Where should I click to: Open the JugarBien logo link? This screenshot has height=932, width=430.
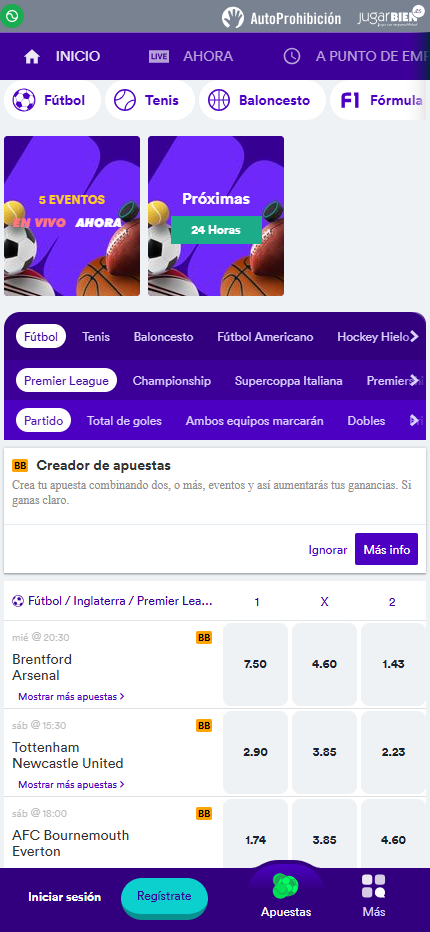387,17
